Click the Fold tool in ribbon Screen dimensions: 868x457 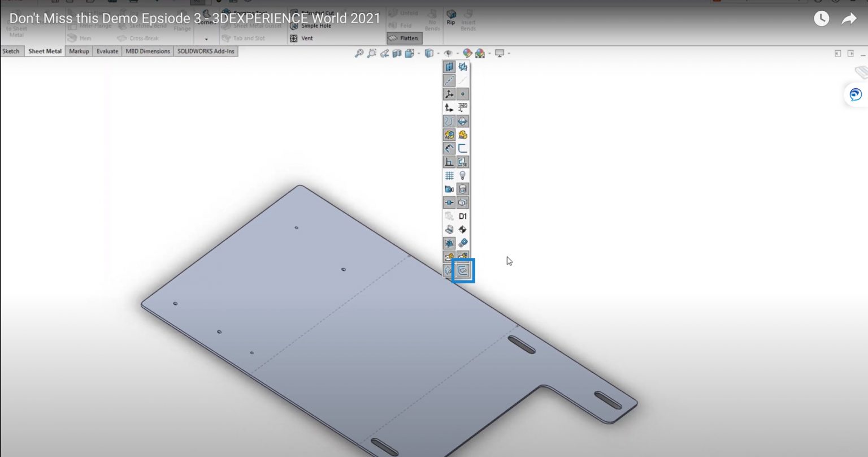tap(401, 25)
